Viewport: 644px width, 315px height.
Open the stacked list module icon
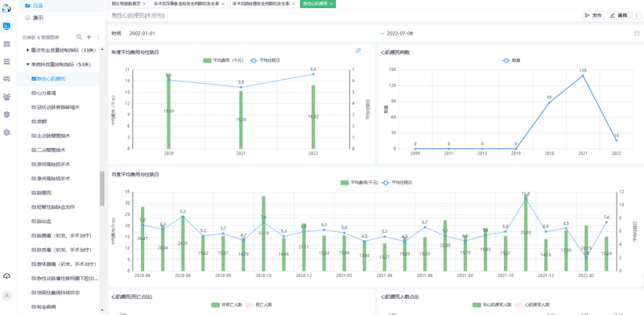click(x=6, y=61)
